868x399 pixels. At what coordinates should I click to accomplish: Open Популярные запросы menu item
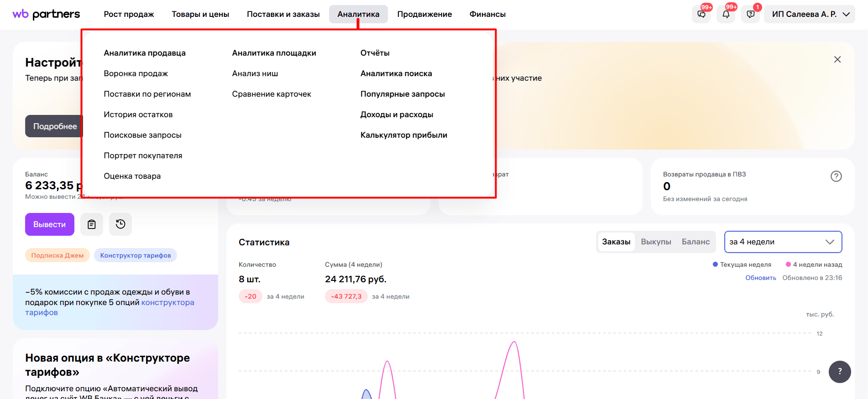click(403, 94)
